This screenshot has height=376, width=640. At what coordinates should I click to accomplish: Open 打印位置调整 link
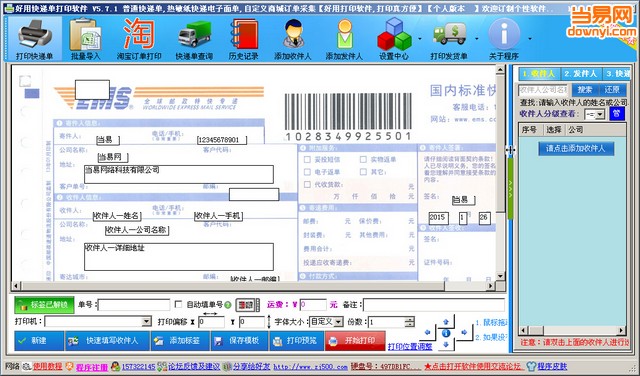409,347
